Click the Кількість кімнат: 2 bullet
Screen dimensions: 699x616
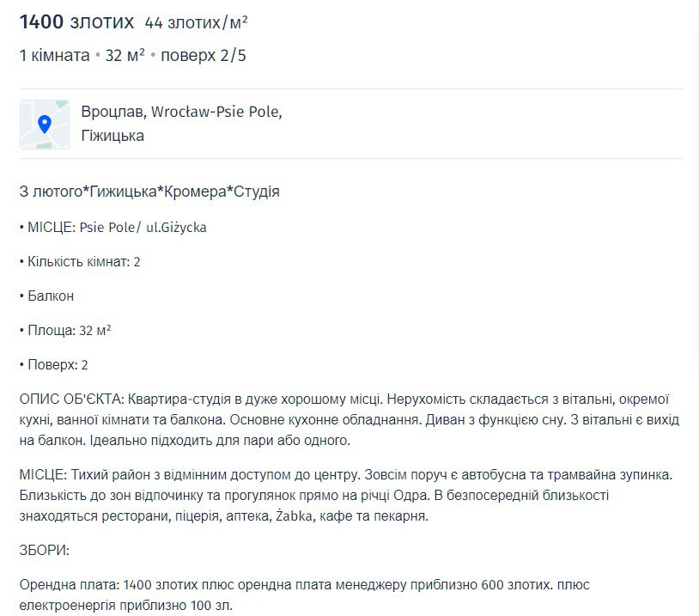click(80, 261)
